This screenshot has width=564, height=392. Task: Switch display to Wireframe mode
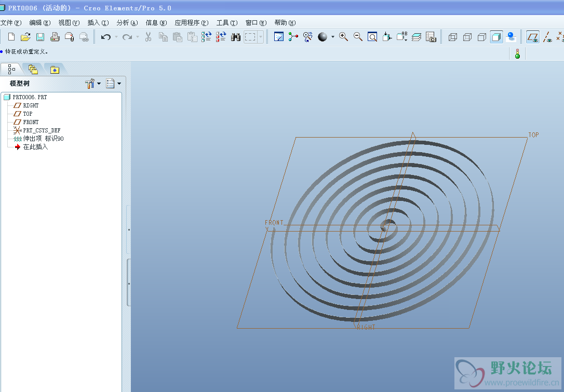click(x=452, y=37)
